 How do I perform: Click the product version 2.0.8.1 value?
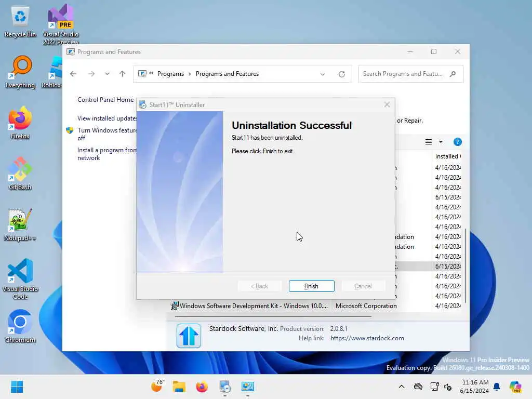(x=339, y=329)
